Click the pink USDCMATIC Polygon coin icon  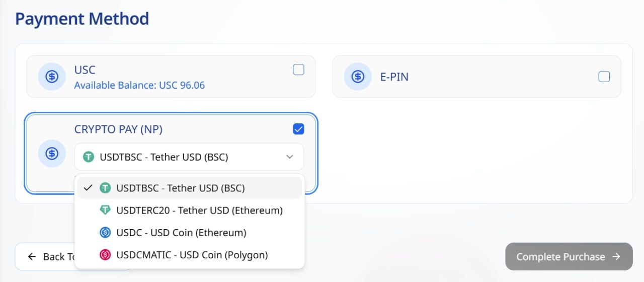(x=105, y=255)
